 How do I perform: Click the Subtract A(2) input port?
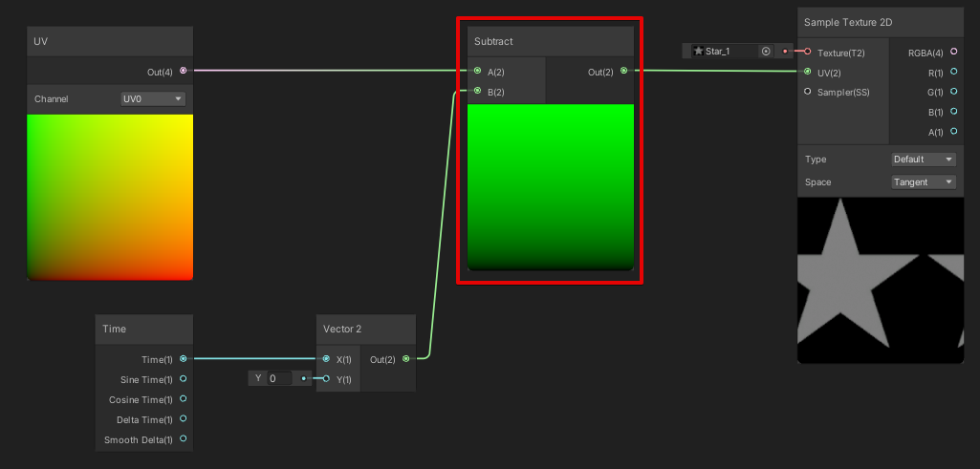[x=477, y=71]
